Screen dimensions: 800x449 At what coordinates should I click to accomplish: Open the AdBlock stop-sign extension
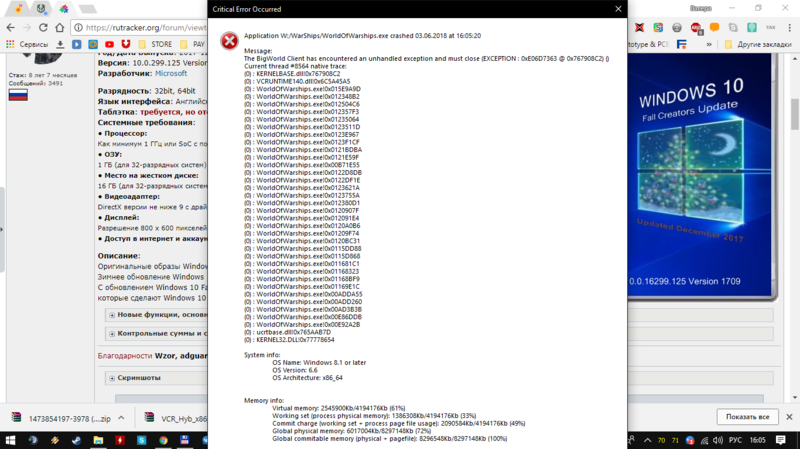pyautogui.click(x=696, y=28)
